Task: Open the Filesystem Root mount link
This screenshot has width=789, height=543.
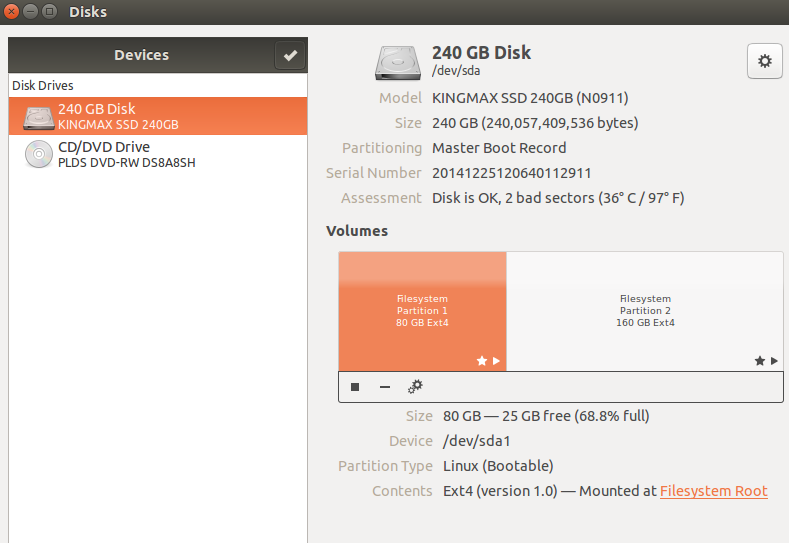Action: (x=714, y=491)
